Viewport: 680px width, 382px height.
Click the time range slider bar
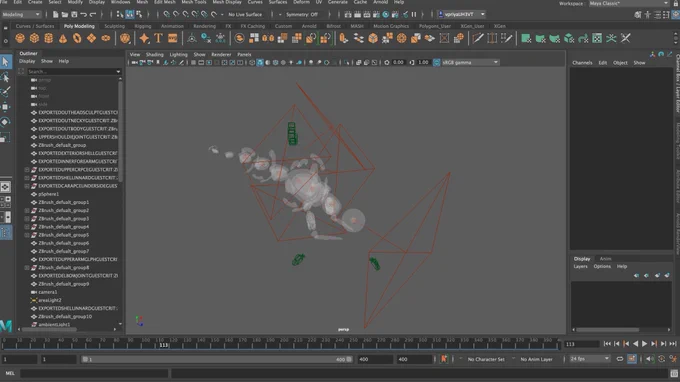tap(217, 359)
